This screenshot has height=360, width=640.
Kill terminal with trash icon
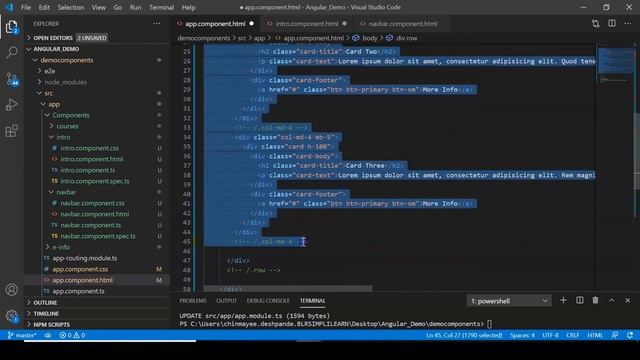tap(595, 300)
